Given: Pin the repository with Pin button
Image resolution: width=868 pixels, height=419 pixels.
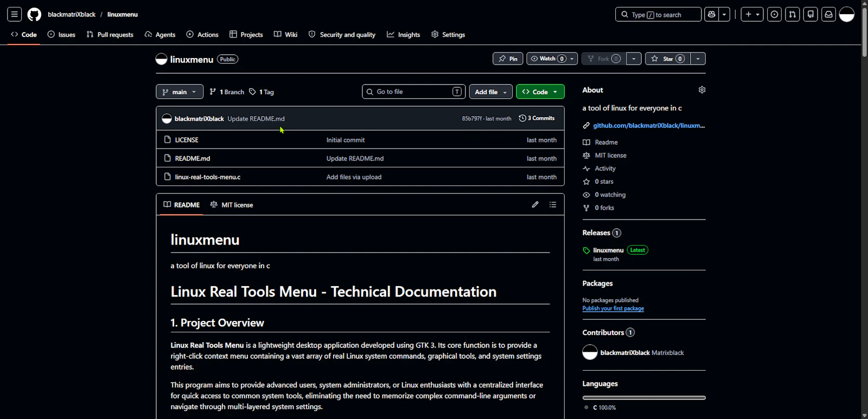Looking at the screenshot, I should [508, 59].
